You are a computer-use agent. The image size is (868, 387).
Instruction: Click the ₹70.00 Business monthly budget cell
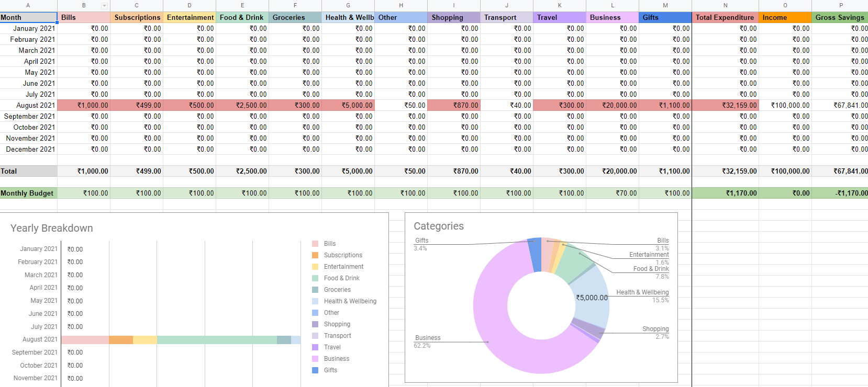click(613, 193)
